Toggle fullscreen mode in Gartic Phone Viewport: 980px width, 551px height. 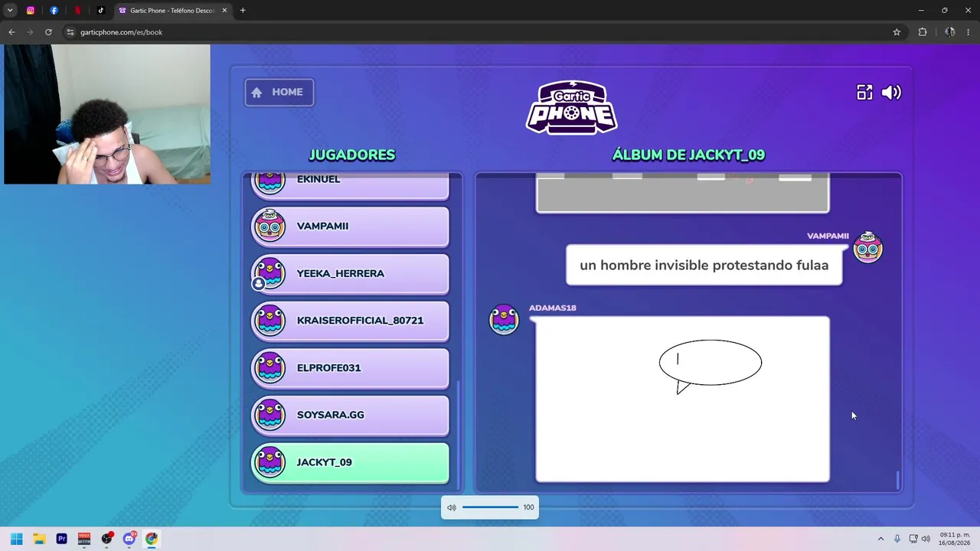click(864, 93)
